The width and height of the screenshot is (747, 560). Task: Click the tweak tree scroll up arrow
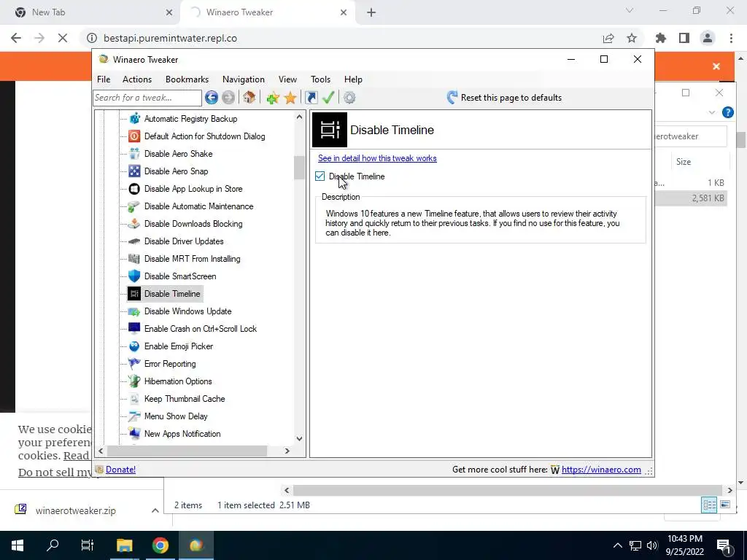tap(299, 117)
